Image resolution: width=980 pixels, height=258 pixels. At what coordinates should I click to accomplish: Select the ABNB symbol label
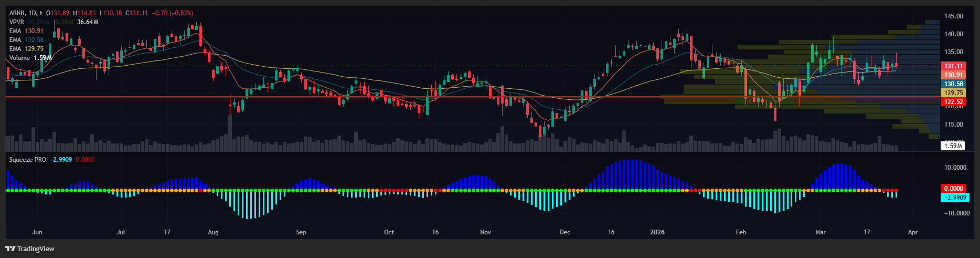(18, 13)
